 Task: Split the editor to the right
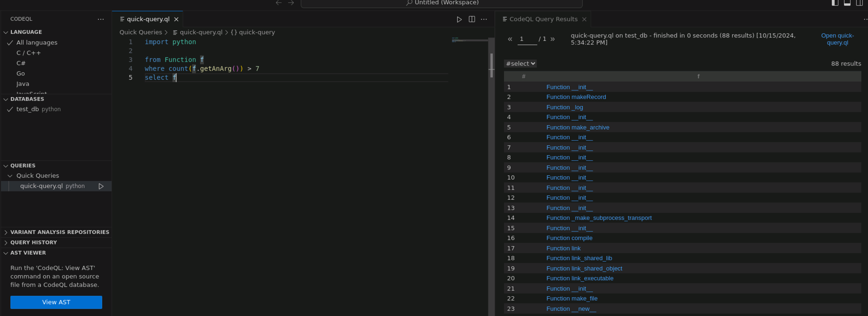pyautogui.click(x=472, y=19)
